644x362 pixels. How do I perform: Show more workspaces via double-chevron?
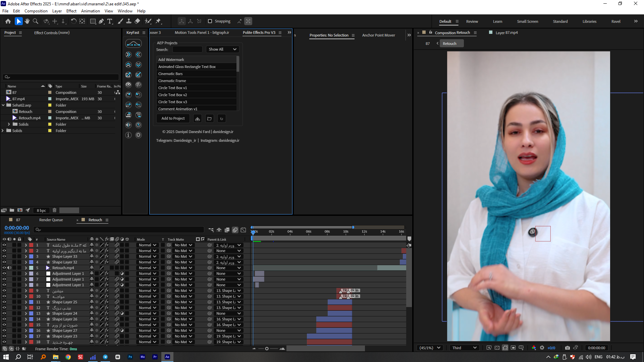[x=636, y=21]
